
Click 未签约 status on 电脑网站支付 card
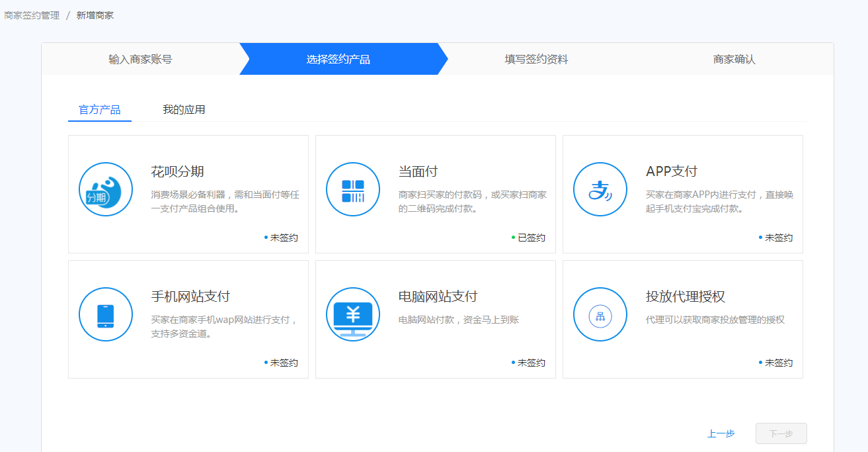(x=528, y=363)
